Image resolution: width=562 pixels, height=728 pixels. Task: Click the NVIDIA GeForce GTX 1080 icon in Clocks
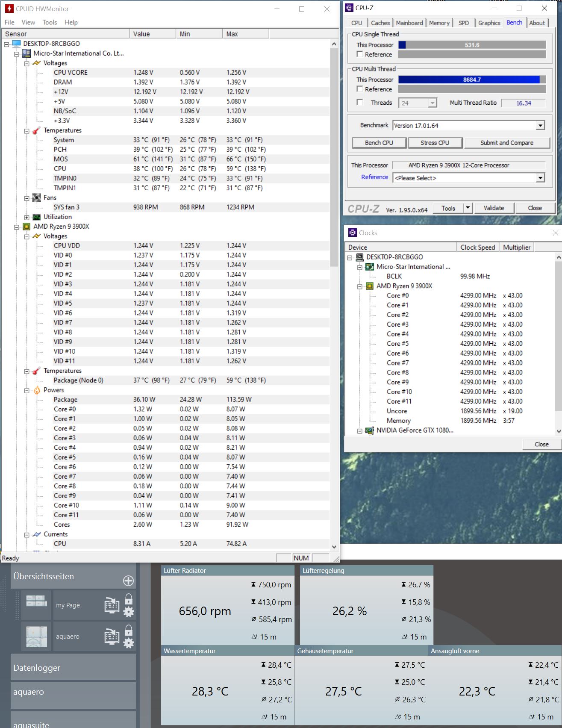370,430
